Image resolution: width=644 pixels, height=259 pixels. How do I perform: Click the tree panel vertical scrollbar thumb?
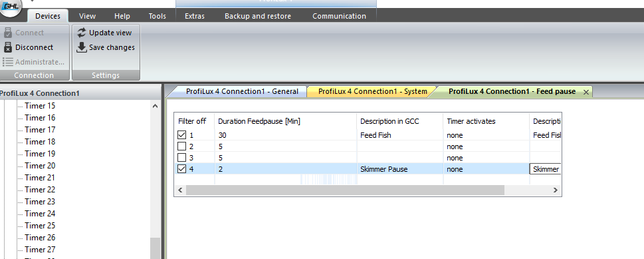(155, 249)
